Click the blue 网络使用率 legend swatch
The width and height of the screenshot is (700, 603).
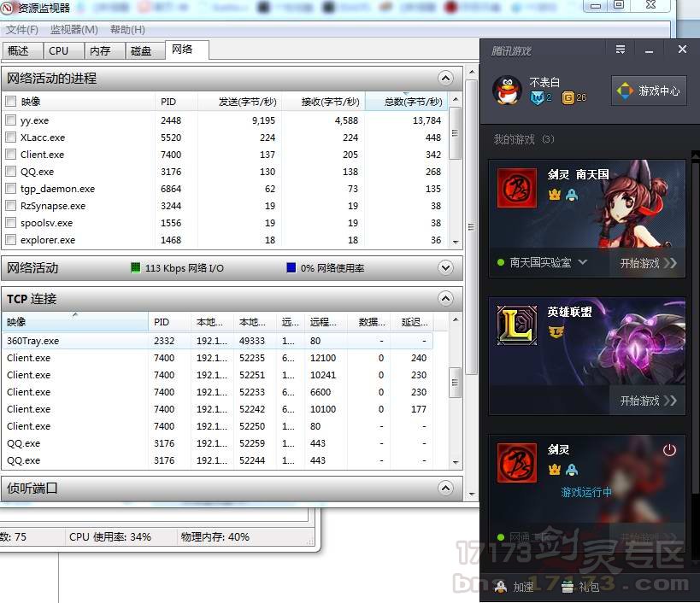(291, 267)
